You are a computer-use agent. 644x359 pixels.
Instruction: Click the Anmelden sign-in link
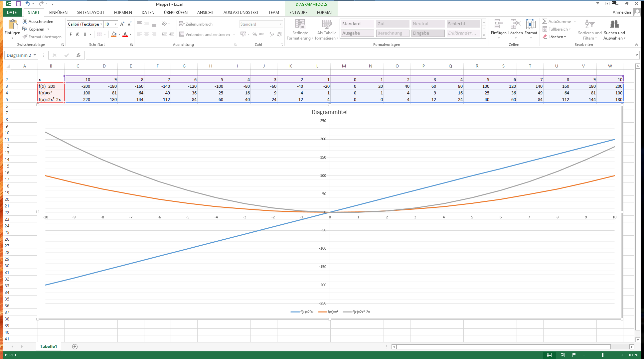621,12
